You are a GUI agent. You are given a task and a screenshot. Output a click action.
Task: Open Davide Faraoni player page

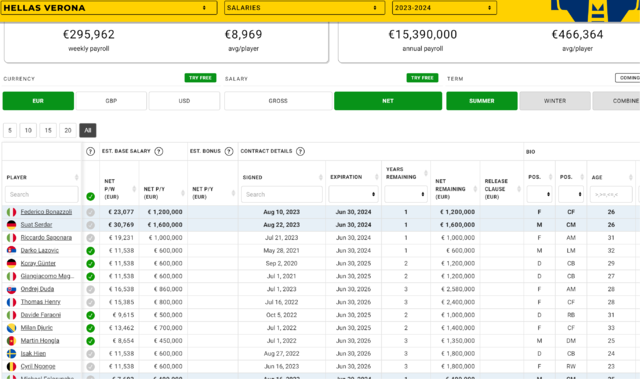tap(41, 315)
